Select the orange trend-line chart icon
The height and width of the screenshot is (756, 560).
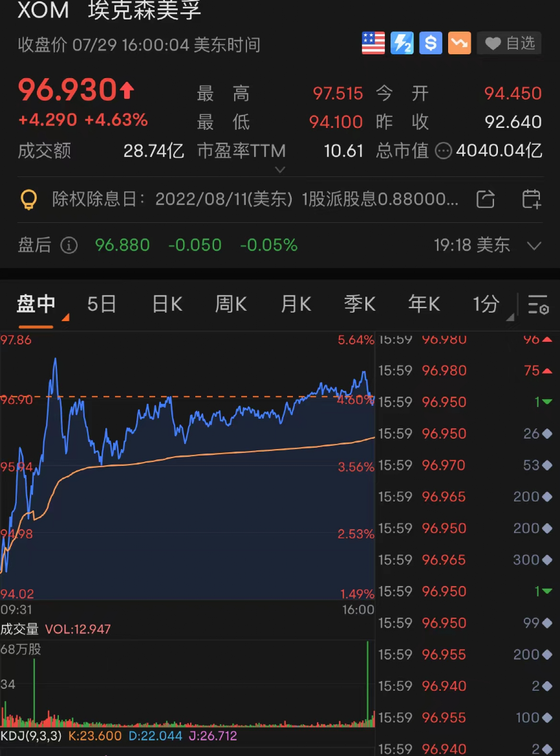(459, 43)
